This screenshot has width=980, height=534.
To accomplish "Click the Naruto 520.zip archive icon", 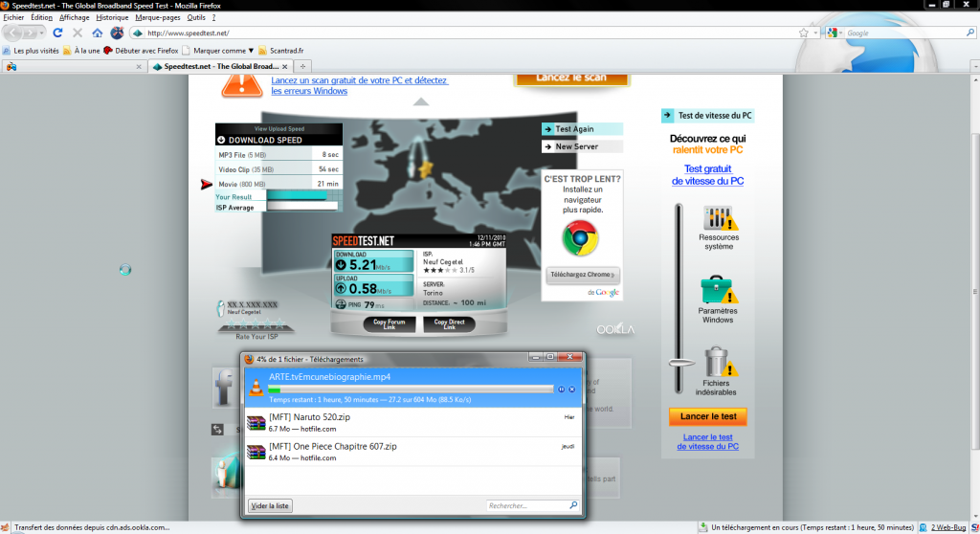I will 256,423.
